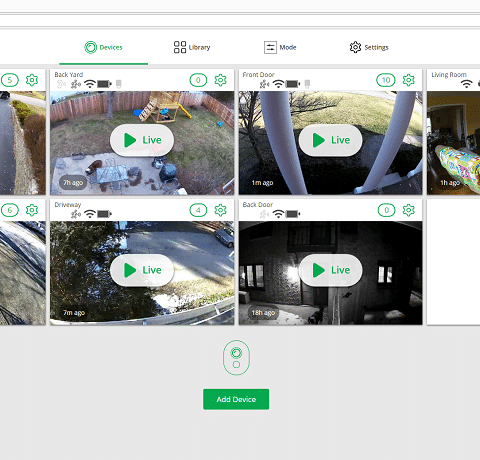480x460 pixels.
Task: Click Back Door Wi-Fi signal icon
Action: tap(278, 214)
